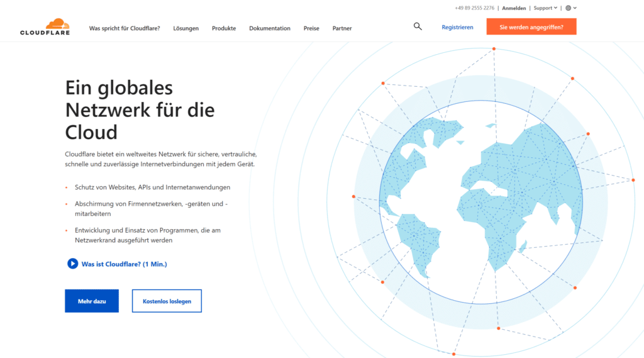Open the Partner menu
Image resolution: width=644 pixels, height=358 pixels.
click(x=342, y=28)
